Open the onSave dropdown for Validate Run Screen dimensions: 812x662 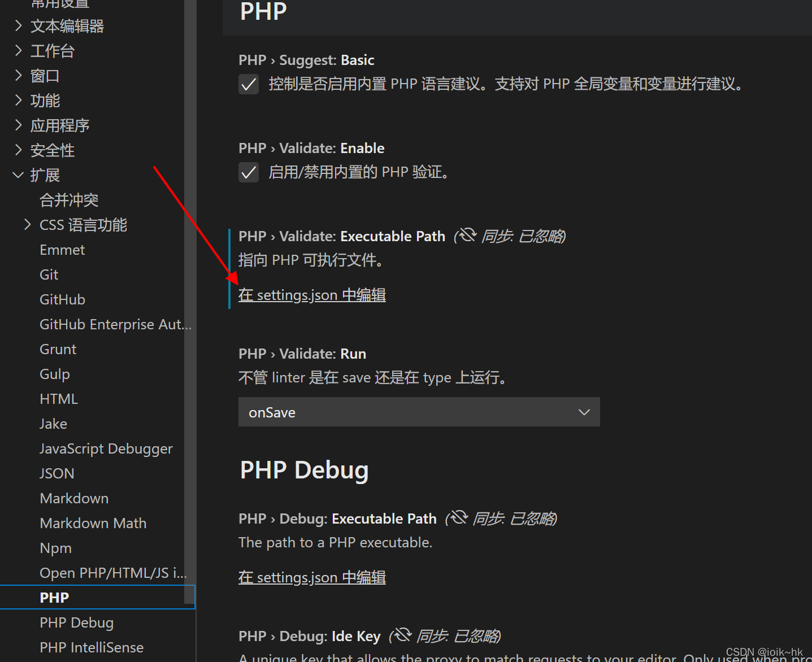(419, 412)
